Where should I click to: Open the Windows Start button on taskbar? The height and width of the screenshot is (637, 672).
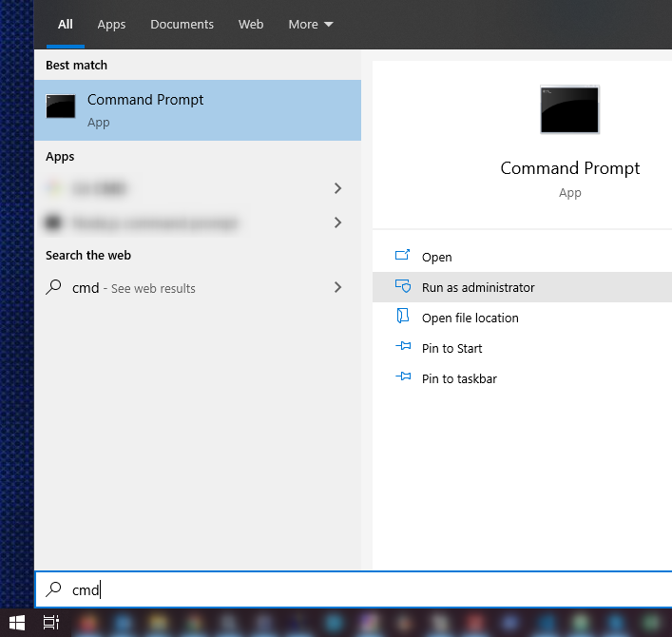17,623
